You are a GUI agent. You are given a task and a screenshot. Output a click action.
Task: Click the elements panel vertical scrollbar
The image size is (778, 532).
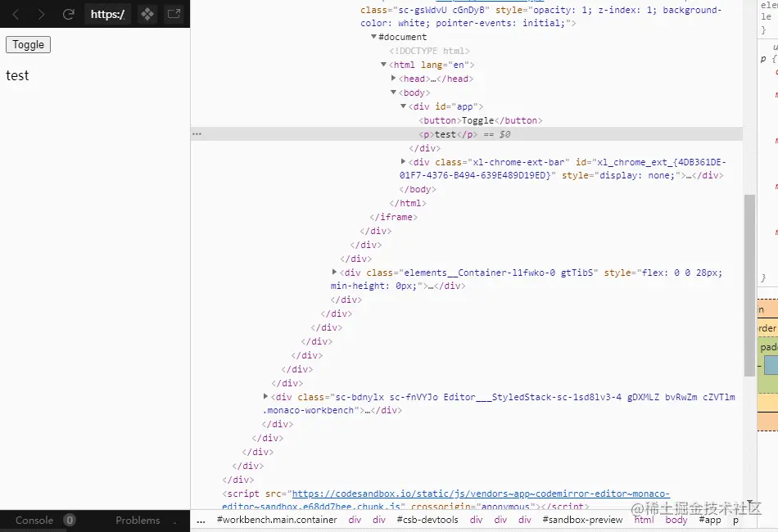pos(749,286)
